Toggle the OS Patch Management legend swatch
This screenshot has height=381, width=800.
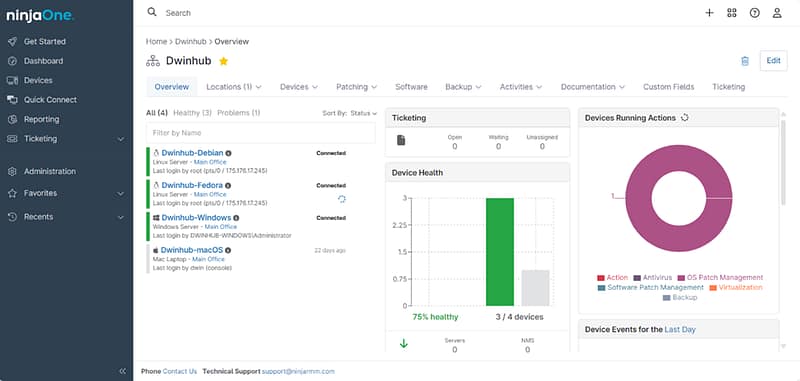(x=681, y=278)
